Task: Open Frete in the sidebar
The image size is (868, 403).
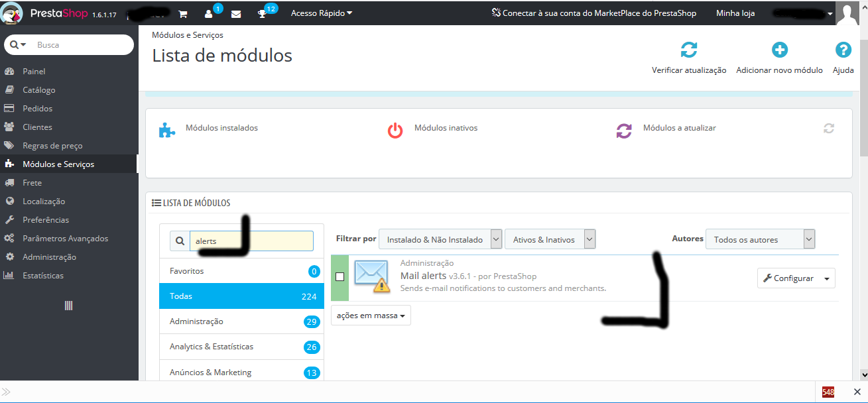Action: (69, 183)
